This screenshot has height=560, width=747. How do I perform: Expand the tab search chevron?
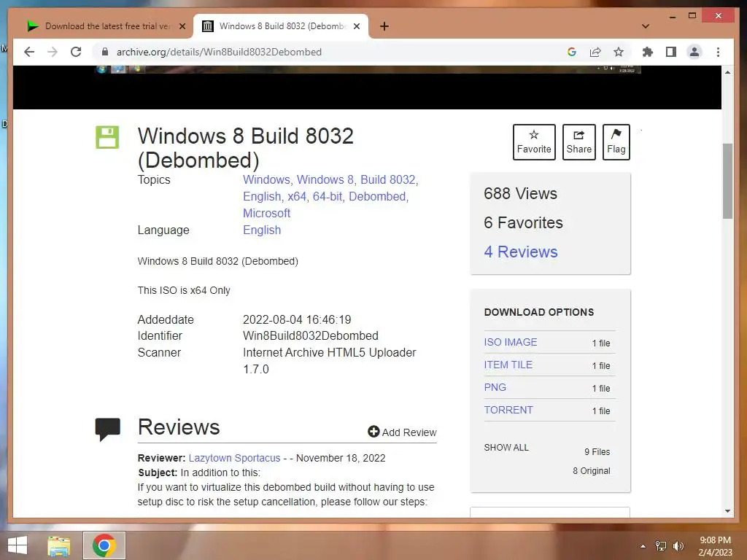click(645, 26)
